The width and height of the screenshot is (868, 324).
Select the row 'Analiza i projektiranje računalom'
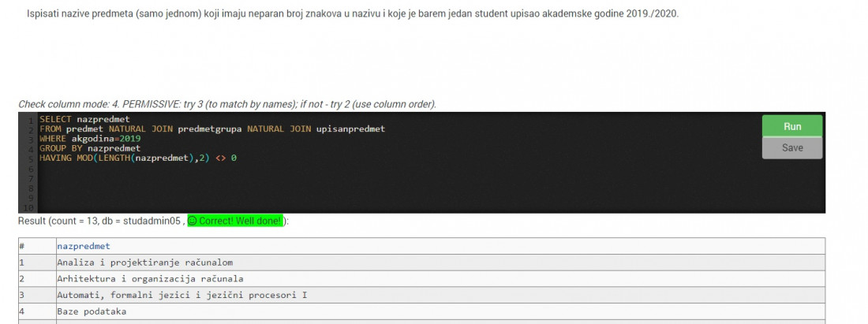(421, 263)
